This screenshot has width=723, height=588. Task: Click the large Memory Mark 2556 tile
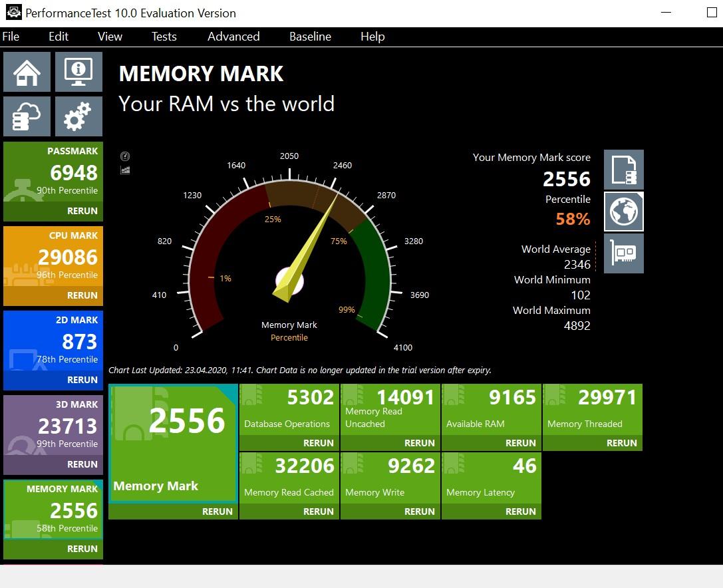[173, 444]
